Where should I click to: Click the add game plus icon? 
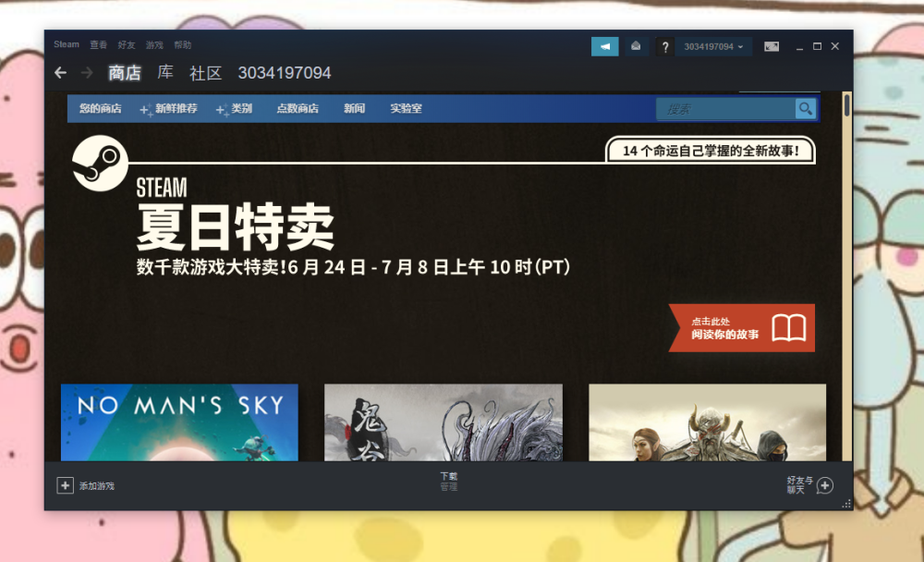pyautogui.click(x=65, y=485)
